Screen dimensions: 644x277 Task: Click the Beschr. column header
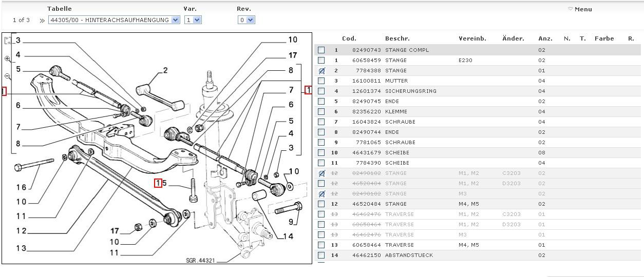point(397,38)
